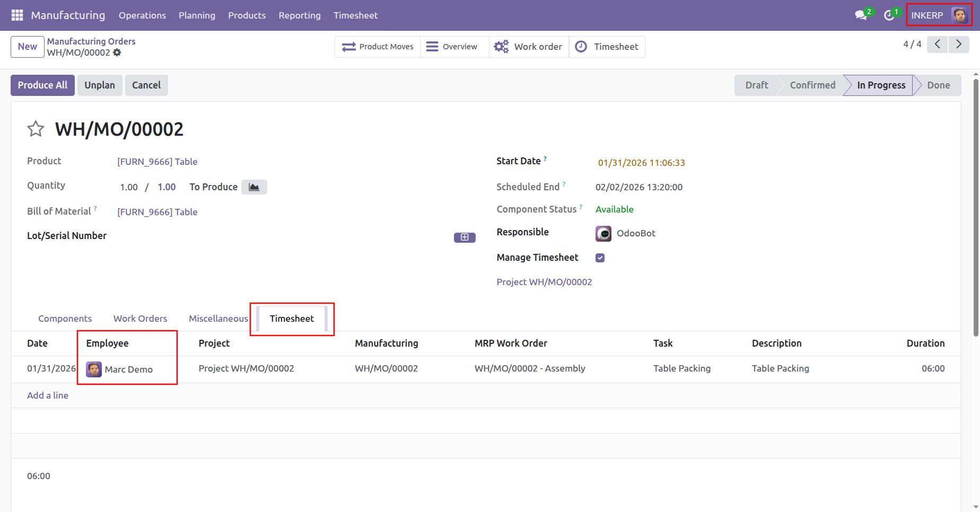Screen dimensions: 980x512
Task: Open the Product Moves smart button
Action: pyautogui.click(x=378, y=47)
